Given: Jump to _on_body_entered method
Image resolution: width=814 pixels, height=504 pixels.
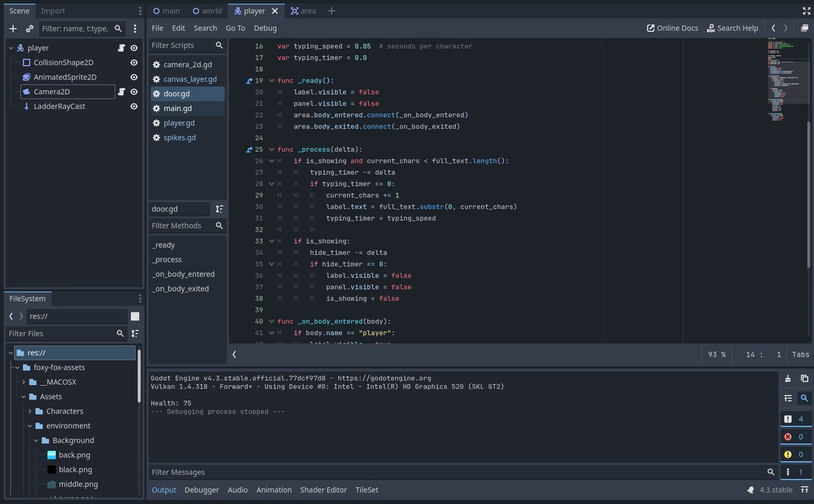Looking at the screenshot, I should pos(183,274).
